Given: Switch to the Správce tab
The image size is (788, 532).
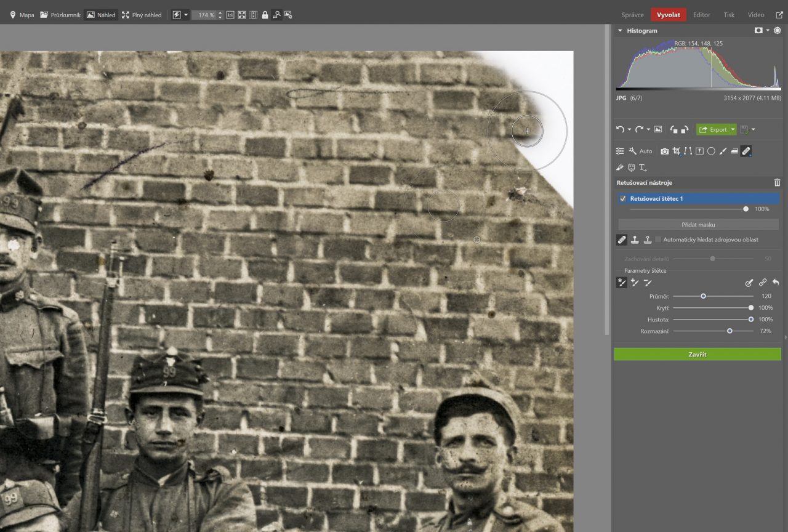Looking at the screenshot, I should click(x=632, y=15).
